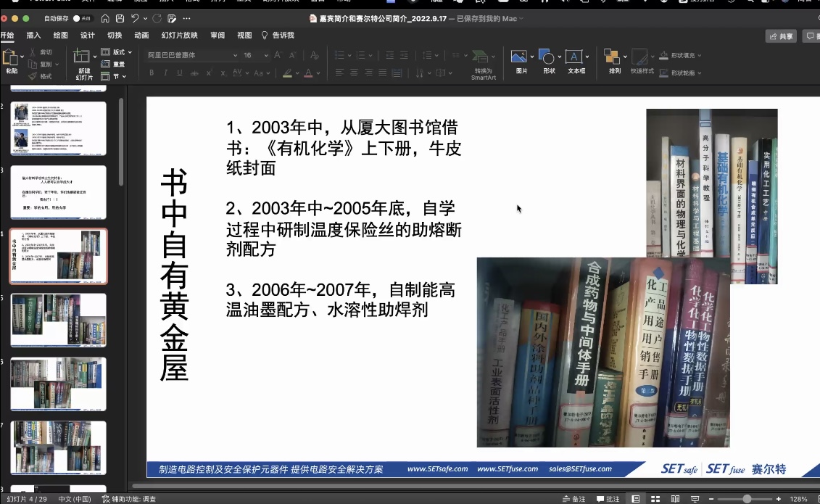Select slide 5 thumbnail in panel
The image size is (820, 504).
point(58,320)
